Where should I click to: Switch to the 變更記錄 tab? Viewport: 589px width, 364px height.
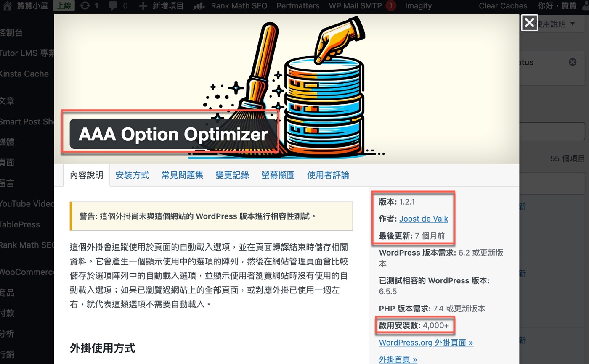232,175
